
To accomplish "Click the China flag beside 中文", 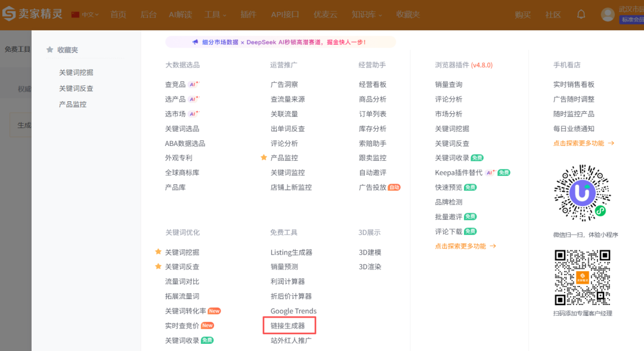I will (76, 14).
